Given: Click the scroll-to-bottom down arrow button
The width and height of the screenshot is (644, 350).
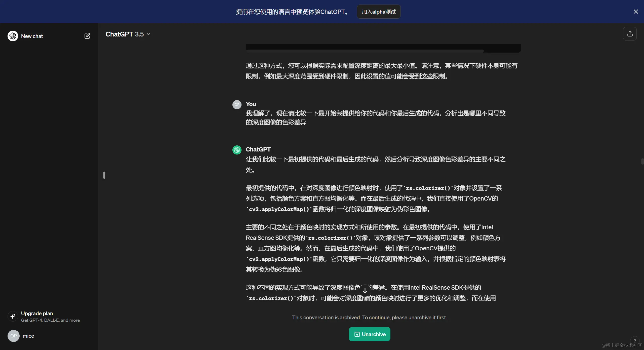Looking at the screenshot, I should click(x=365, y=291).
